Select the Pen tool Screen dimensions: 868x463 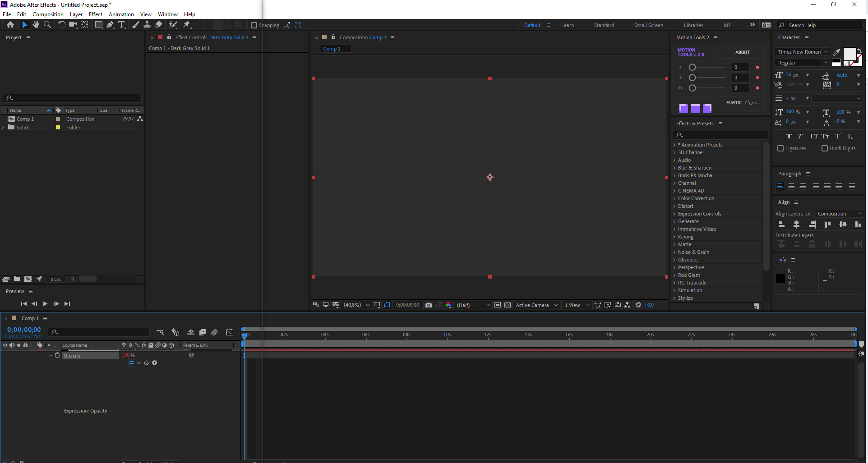click(x=110, y=25)
